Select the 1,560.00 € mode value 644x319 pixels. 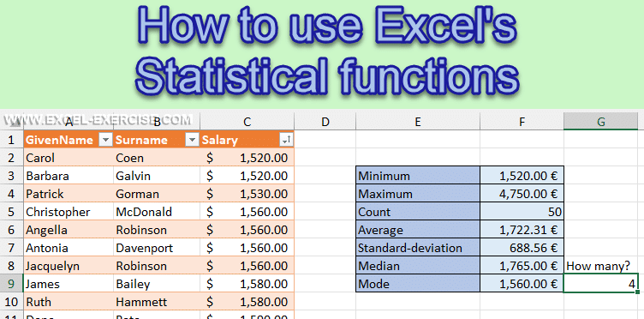tap(522, 284)
